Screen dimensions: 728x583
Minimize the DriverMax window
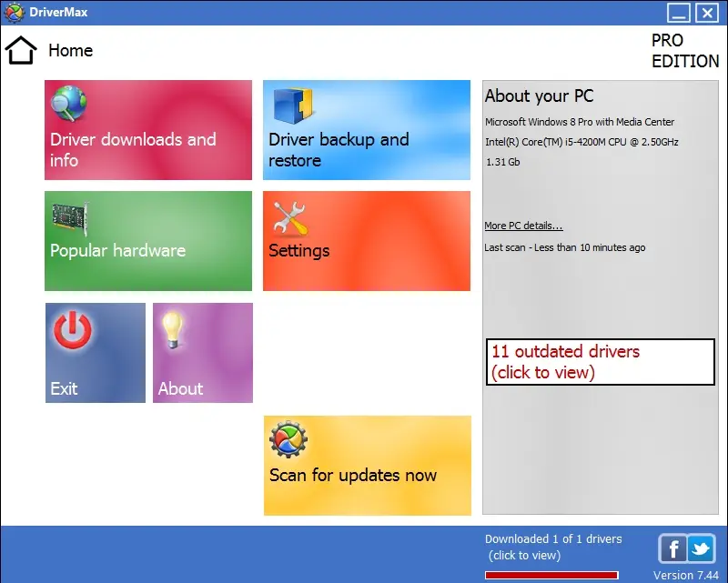coord(679,13)
